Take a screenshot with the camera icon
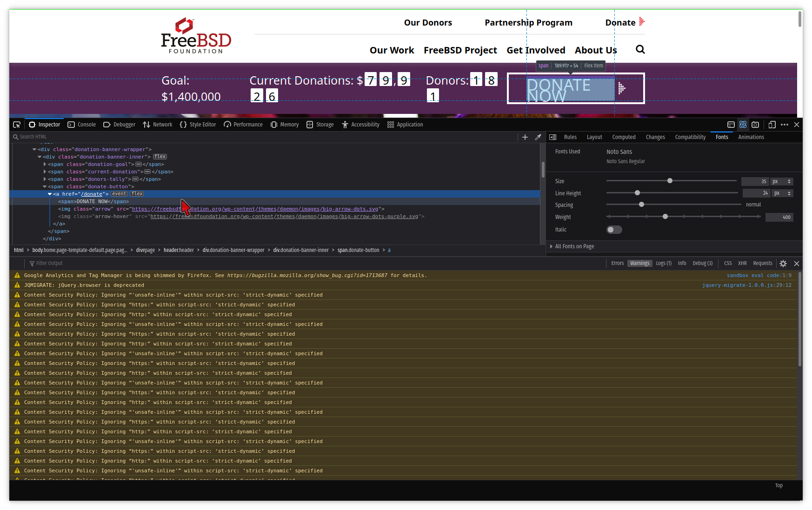The image size is (812, 510). 755,125
